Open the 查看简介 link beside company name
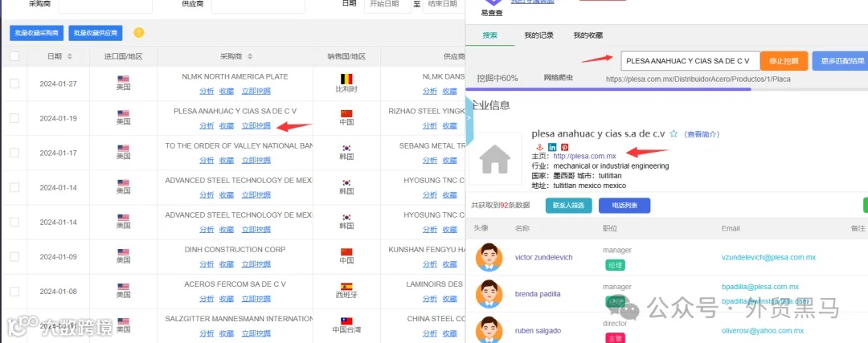Viewport: 868px width, 343px height. 702,134
